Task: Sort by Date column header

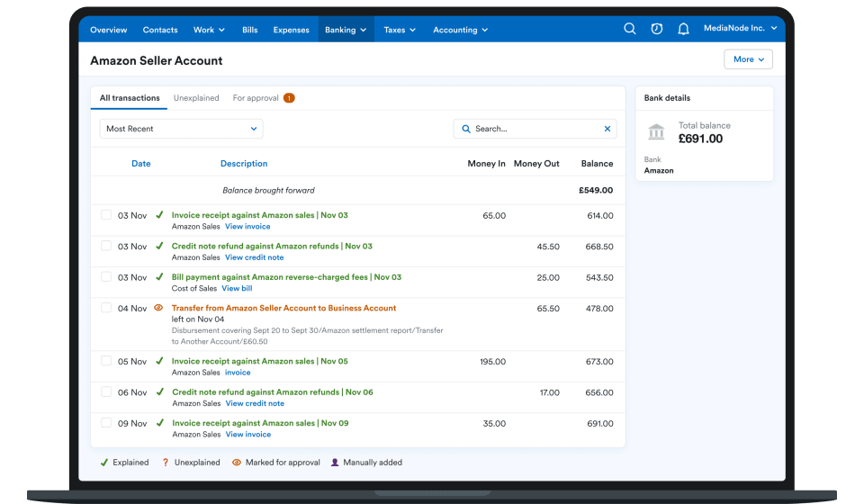Action: pyautogui.click(x=141, y=164)
